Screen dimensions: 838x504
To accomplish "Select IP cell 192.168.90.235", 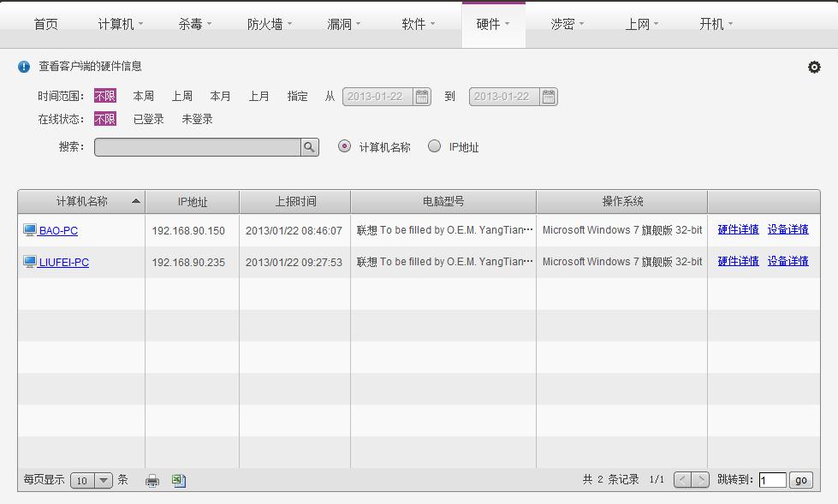I will [188, 263].
